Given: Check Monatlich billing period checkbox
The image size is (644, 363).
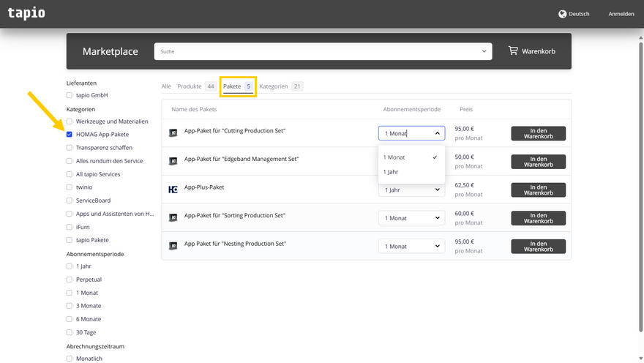Looking at the screenshot, I should (69, 359).
